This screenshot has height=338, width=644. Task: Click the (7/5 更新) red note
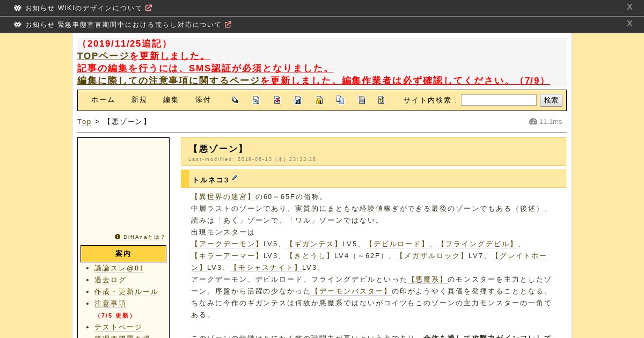(x=115, y=315)
